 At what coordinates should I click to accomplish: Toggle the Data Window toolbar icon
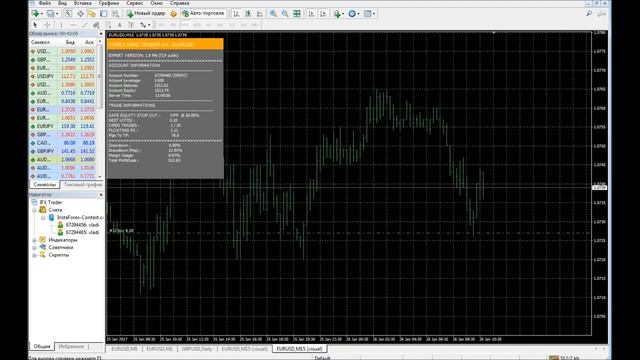[x=80, y=13]
